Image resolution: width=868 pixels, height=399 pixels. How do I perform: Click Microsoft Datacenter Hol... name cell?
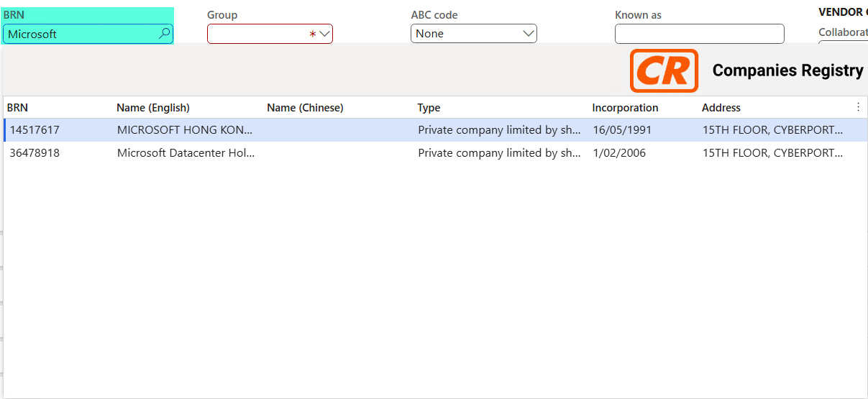click(x=185, y=153)
